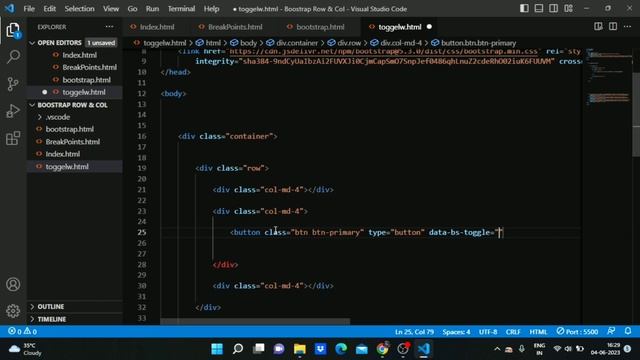Click Ln 25, Col 79 in status bar

pyautogui.click(x=414, y=331)
